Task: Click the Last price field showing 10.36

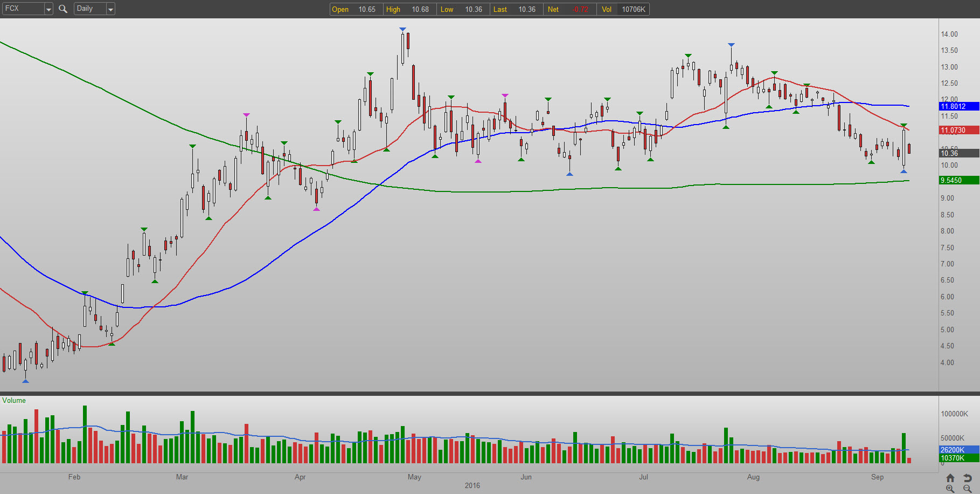Action: [526, 9]
